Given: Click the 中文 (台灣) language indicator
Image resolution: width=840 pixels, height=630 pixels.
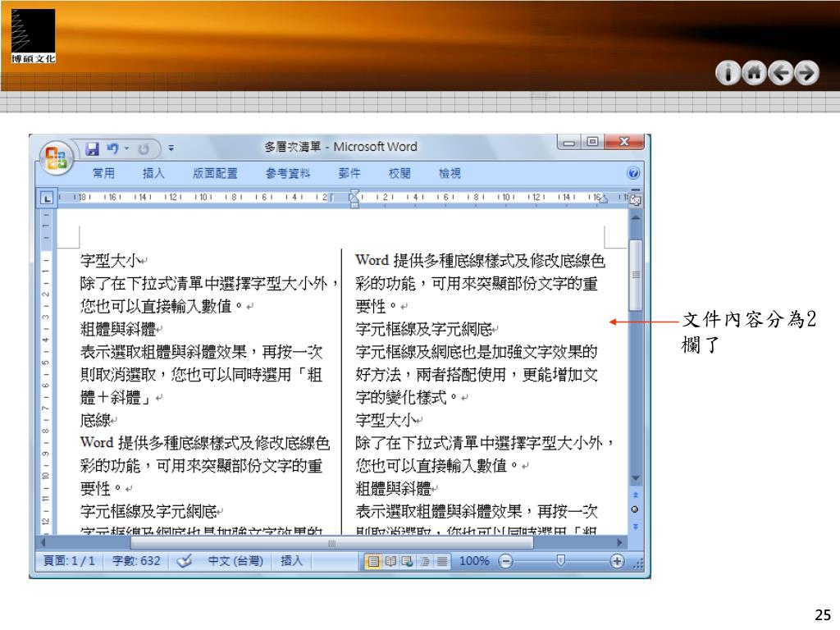Looking at the screenshot, I should (x=235, y=561).
